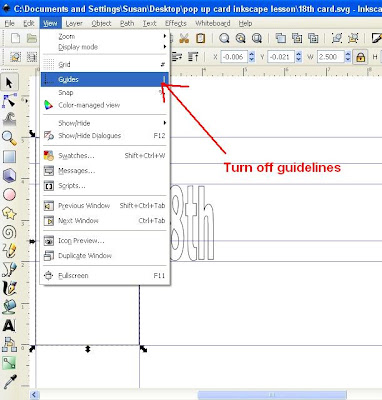
Task: Select the Text tool
Action: pyautogui.click(x=9, y=325)
